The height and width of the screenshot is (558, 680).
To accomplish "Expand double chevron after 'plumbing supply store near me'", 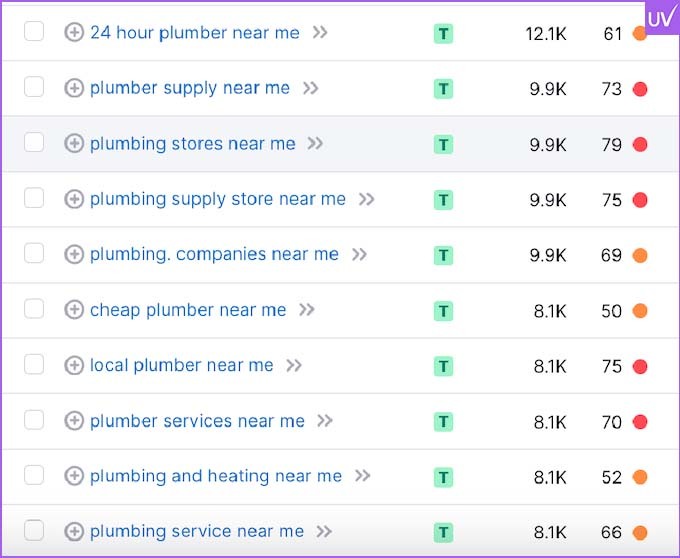I will 366,199.
